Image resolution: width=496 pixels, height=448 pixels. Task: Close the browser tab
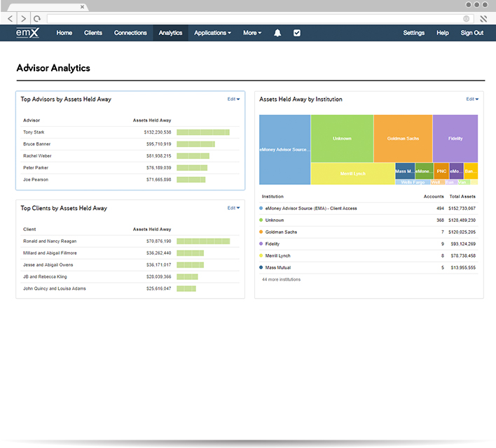pyautogui.click(x=82, y=6)
